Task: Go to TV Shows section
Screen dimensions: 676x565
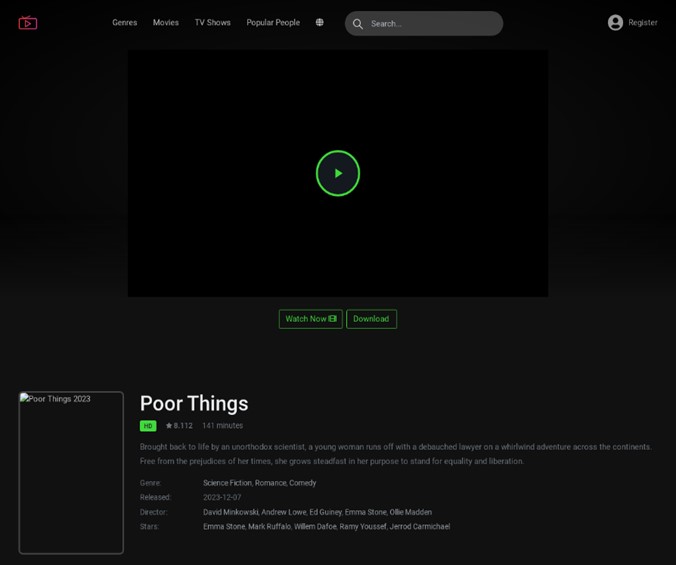Action: [x=212, y=22]
